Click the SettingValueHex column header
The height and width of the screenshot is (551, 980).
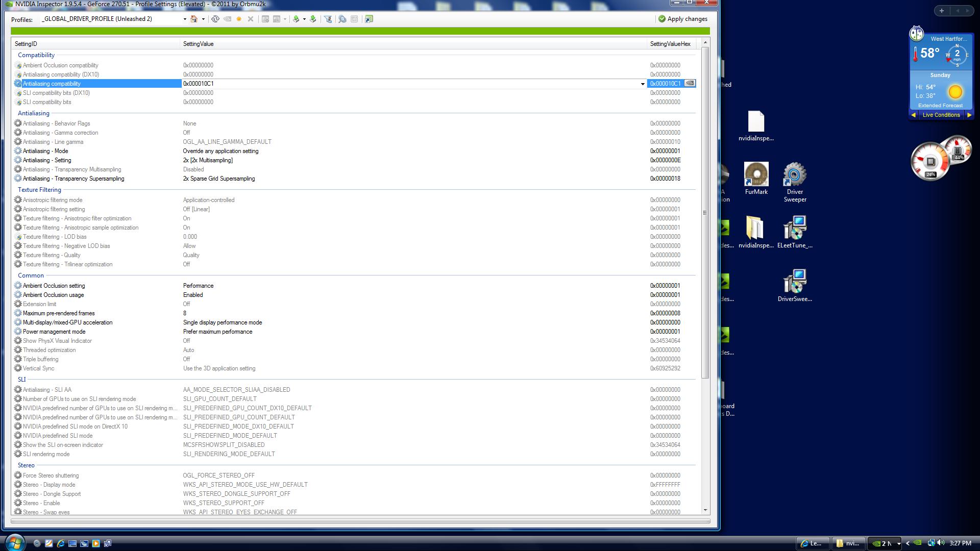click(671, 44)
